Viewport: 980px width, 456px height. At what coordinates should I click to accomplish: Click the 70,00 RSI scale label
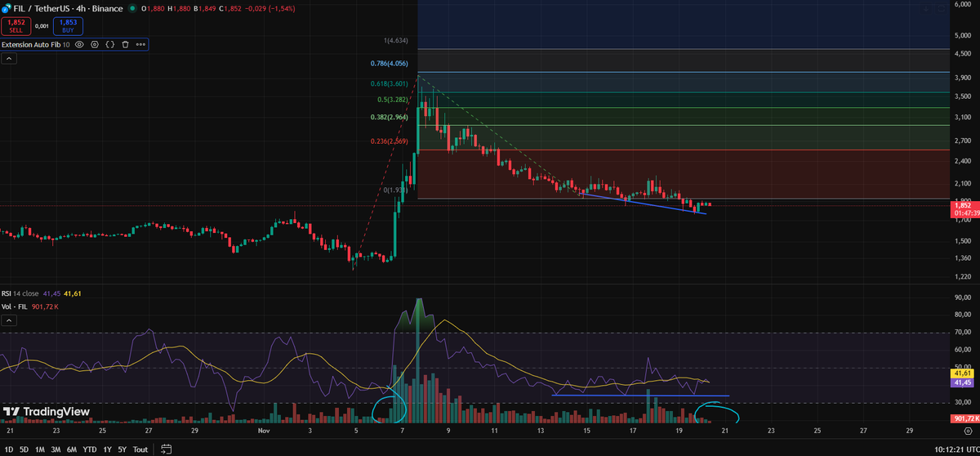pyautogui.click(x=963, y=333)
